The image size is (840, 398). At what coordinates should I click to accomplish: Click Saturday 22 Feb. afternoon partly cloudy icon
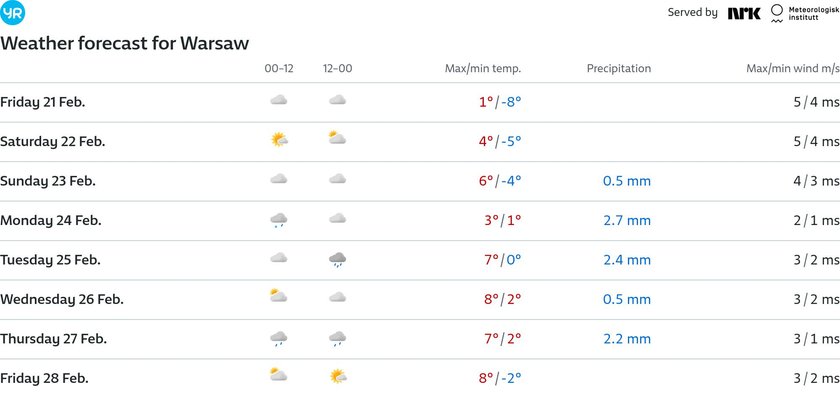tap(337, 138)
